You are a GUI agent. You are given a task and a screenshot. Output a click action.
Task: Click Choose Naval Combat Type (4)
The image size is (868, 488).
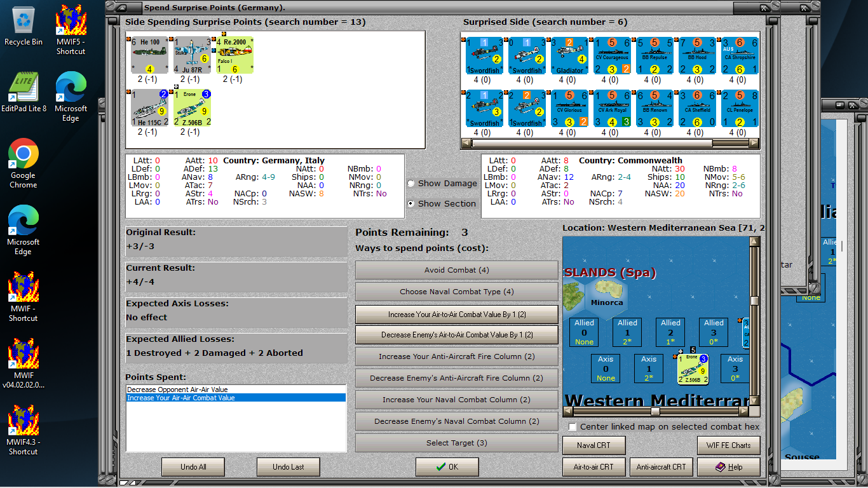point(456,292)
